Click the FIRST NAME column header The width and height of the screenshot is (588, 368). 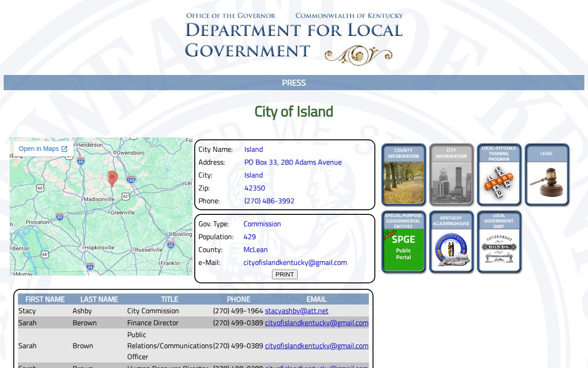(45, 299)
